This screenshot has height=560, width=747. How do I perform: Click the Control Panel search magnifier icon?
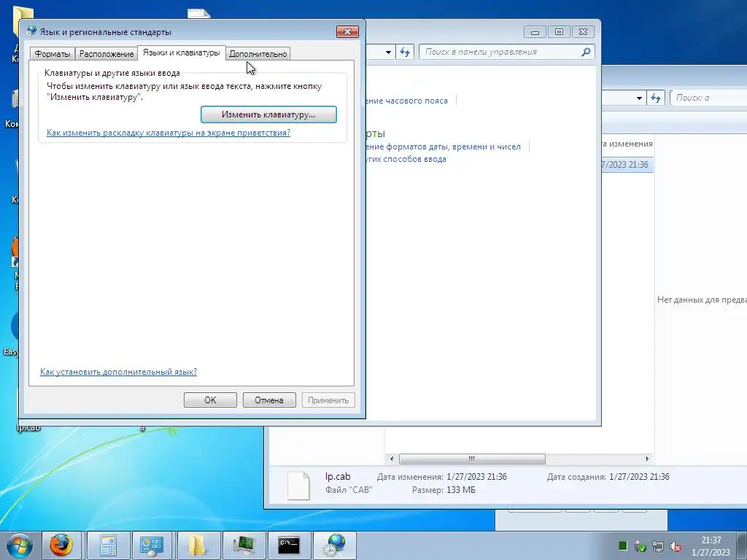[586, 52]
